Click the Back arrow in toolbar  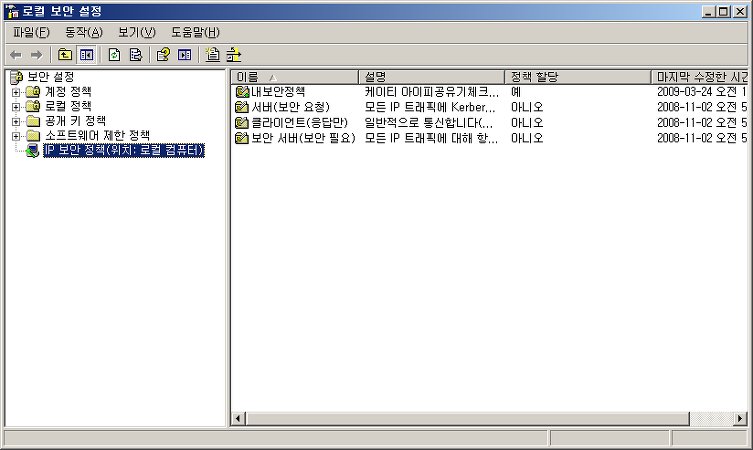16,54
